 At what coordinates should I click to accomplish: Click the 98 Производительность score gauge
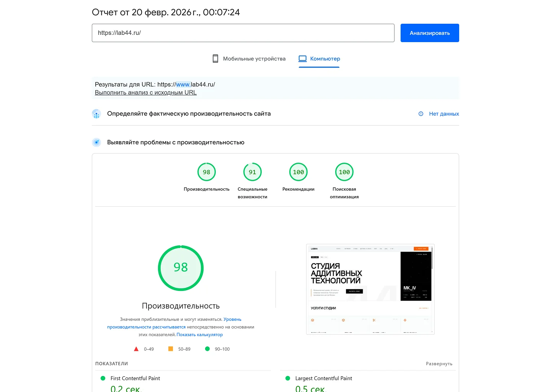coord(207,172)
